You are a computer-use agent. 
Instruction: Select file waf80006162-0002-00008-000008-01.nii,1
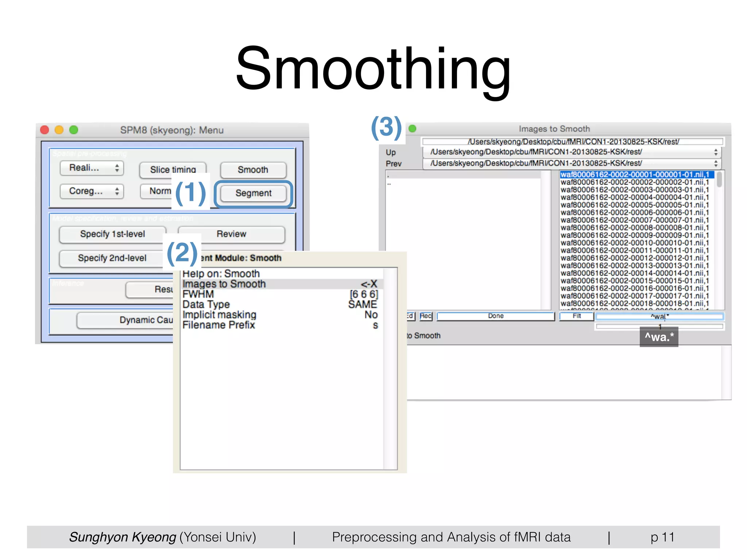pos(637,228)
